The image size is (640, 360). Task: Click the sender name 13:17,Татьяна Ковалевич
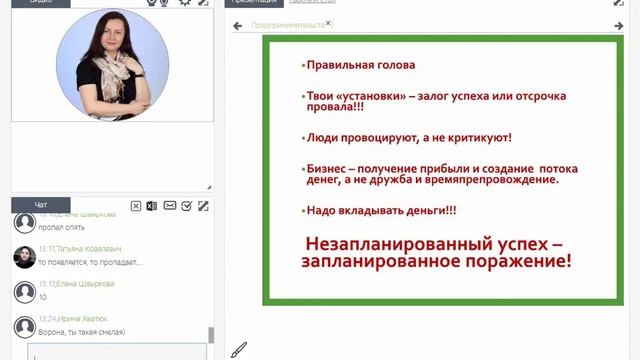(80, 249)
